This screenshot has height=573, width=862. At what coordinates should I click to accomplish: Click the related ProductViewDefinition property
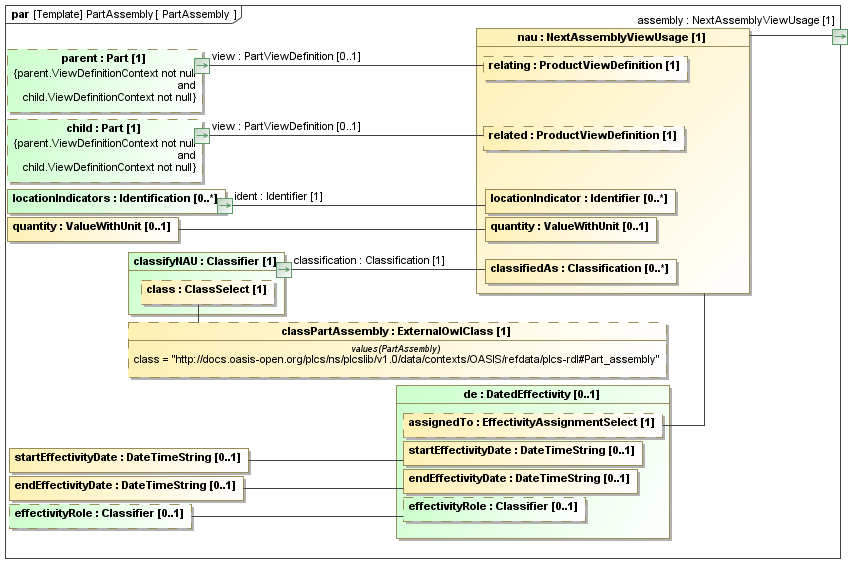click(x=581, y=136)
